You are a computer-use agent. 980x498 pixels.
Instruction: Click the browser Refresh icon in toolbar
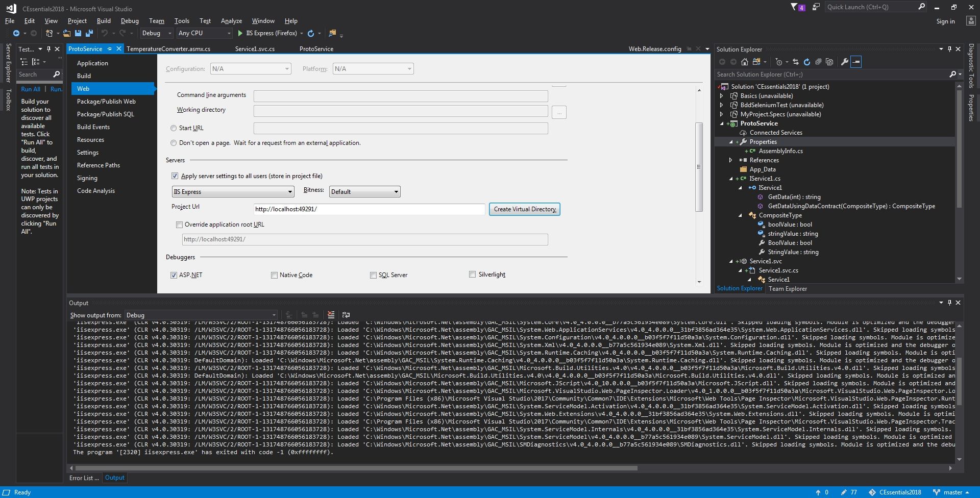[311, 33]
